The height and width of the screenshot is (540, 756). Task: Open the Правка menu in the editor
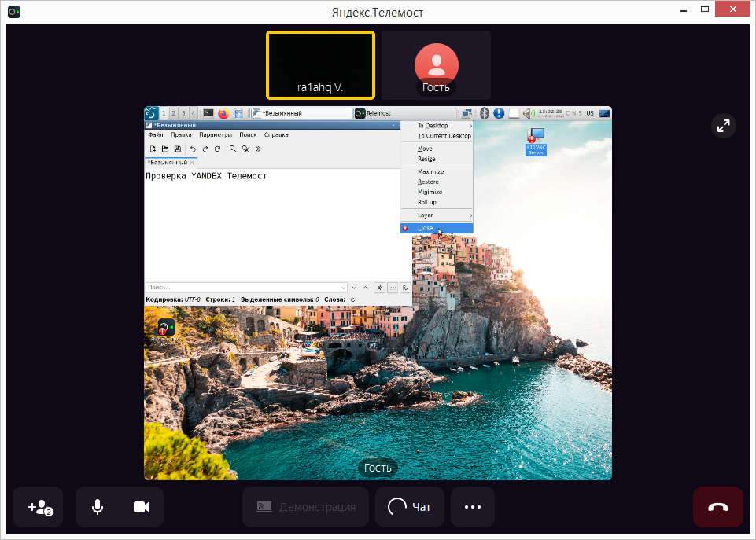tap(181, 135)
